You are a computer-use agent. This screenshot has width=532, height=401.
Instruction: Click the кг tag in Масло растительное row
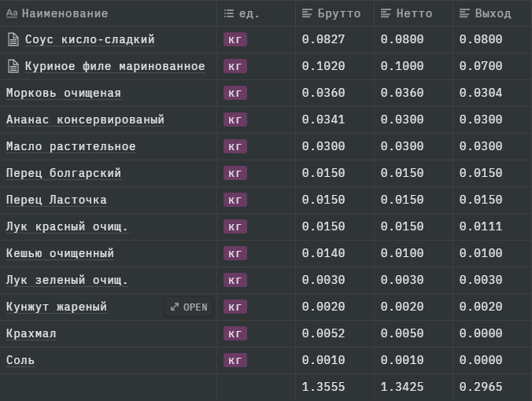point(235,146)
